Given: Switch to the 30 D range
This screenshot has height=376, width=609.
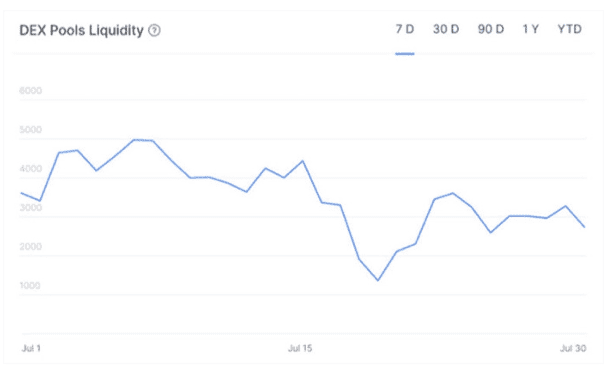Looking at the screenshot, I should 446,29.
